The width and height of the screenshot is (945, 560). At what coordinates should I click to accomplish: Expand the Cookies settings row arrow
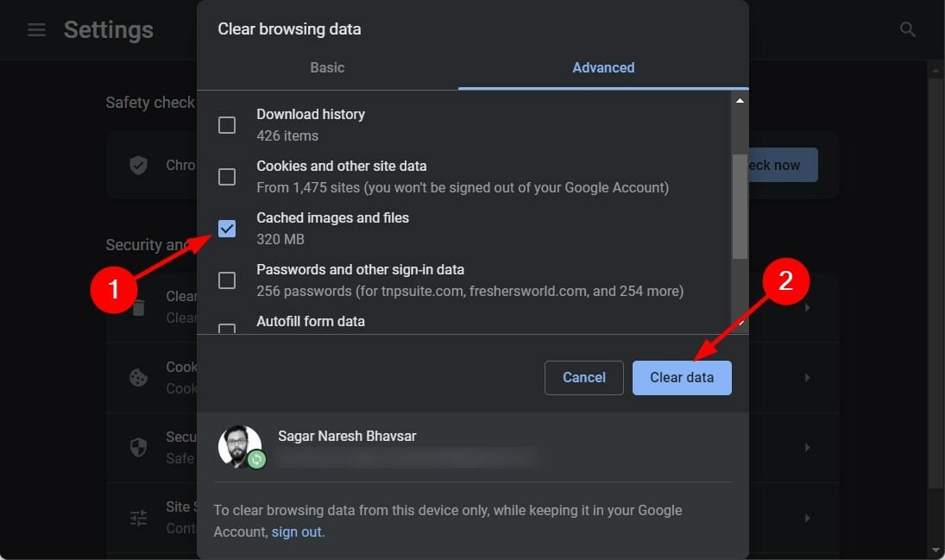pos(807,377)
